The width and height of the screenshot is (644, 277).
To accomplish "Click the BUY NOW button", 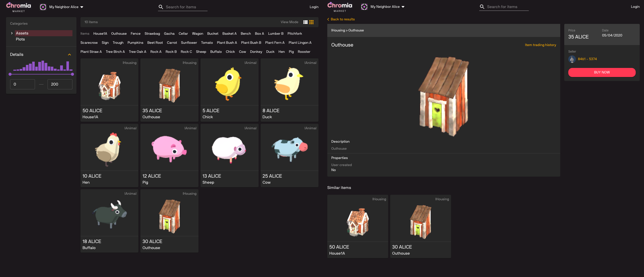I will point(602,72).
